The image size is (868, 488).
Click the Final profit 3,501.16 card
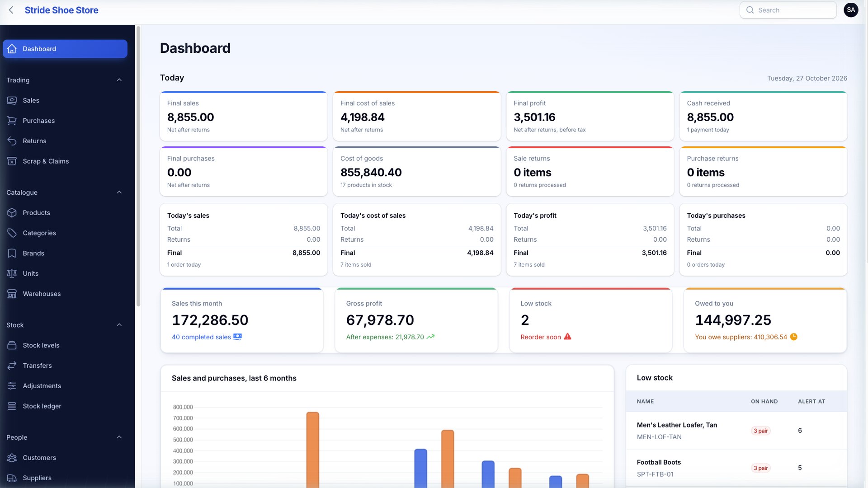click(590, 116)
